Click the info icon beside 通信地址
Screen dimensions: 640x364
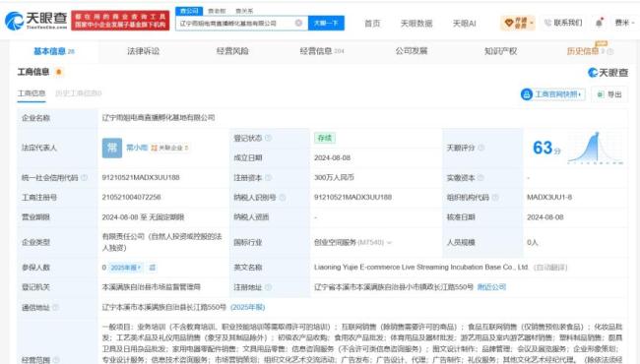coord(56,307)
